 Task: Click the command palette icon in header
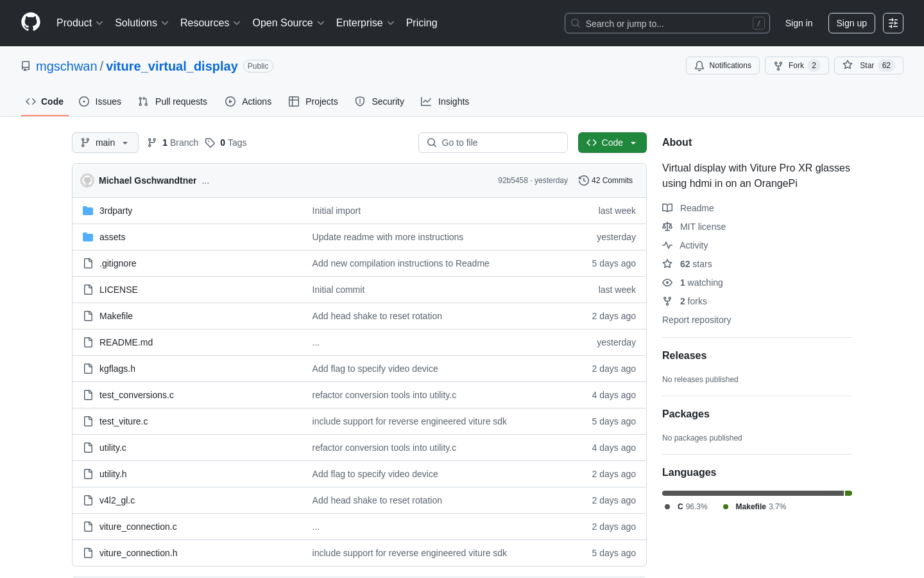pos(893,23)
